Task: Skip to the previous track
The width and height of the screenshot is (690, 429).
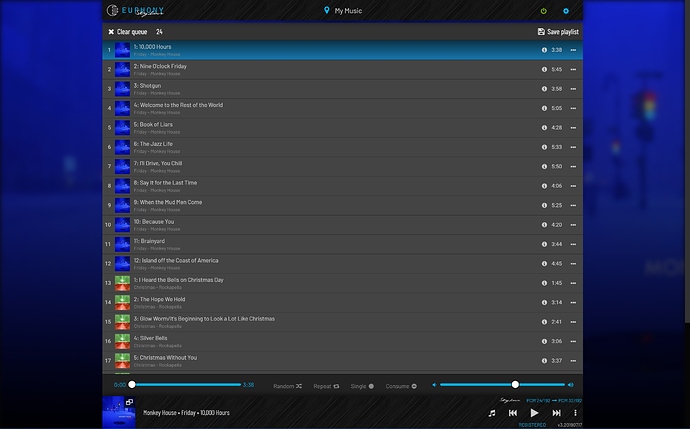Action: [x=513, y=413]
